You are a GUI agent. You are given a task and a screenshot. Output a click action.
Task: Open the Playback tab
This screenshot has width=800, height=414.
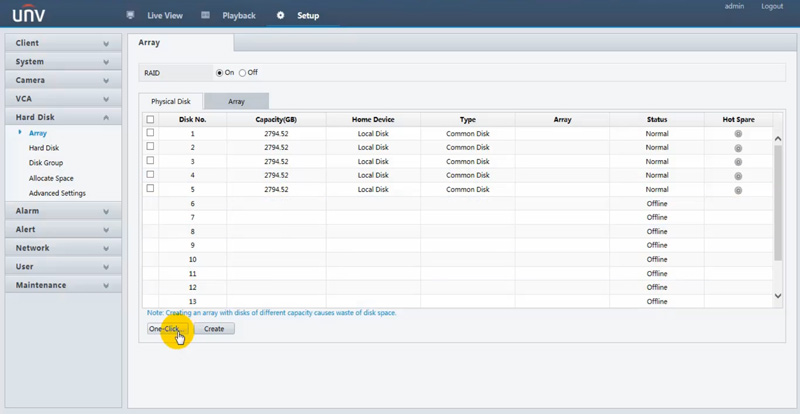[239, 15]
